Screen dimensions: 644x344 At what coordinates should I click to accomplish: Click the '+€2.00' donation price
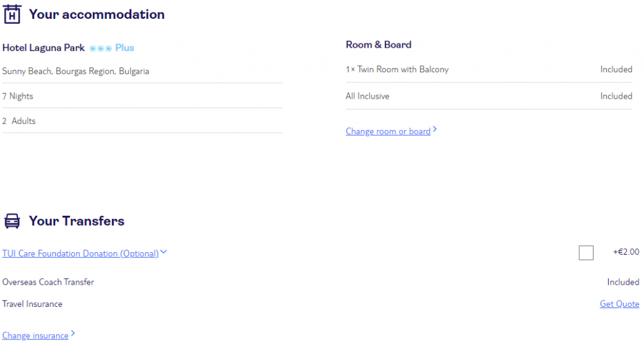pos(626,252)
